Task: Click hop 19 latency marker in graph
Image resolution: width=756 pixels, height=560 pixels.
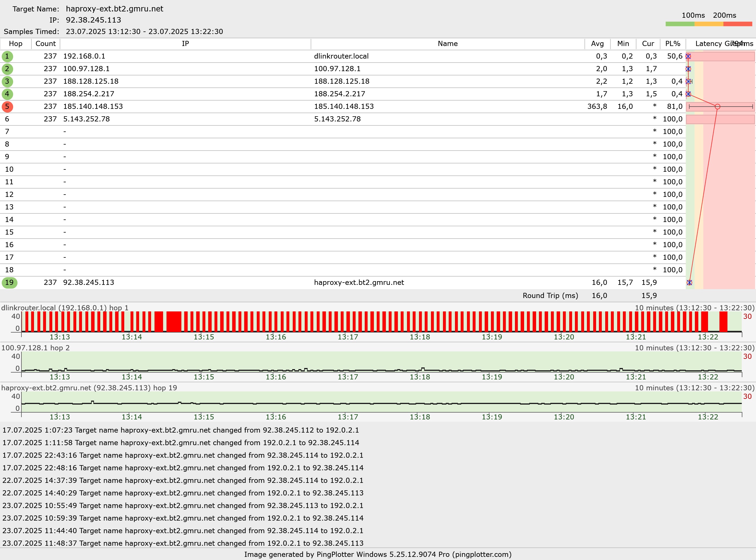Action: tap(689, 282)
